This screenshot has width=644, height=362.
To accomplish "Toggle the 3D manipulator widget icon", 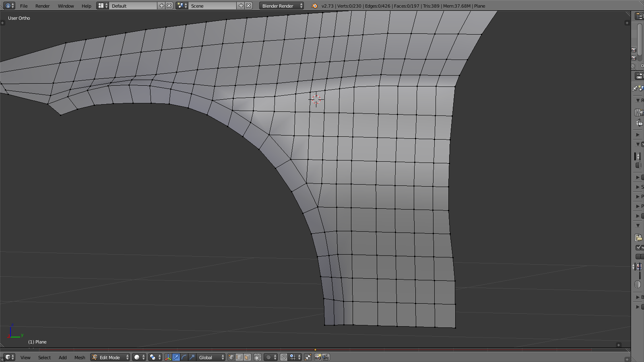I will [x=168, y=357].
